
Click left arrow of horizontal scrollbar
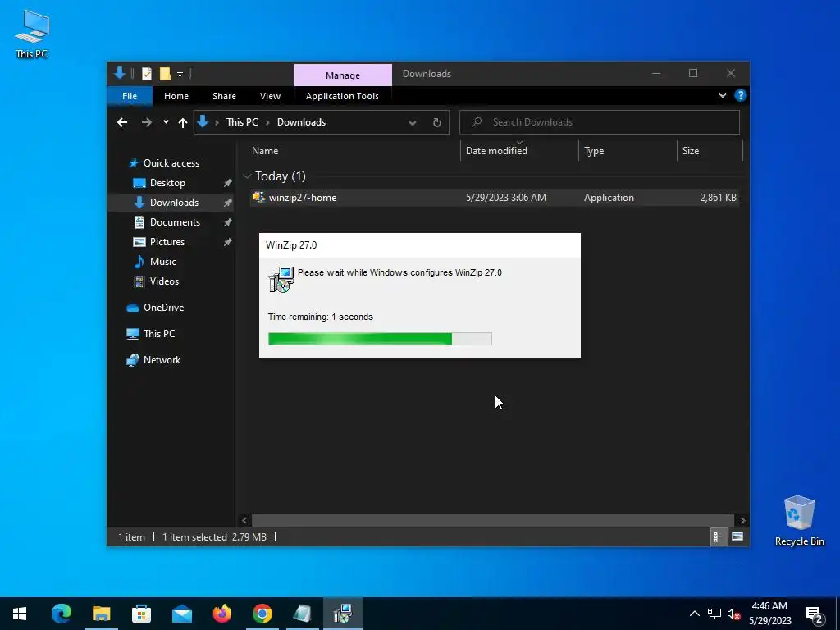(244, 520)
